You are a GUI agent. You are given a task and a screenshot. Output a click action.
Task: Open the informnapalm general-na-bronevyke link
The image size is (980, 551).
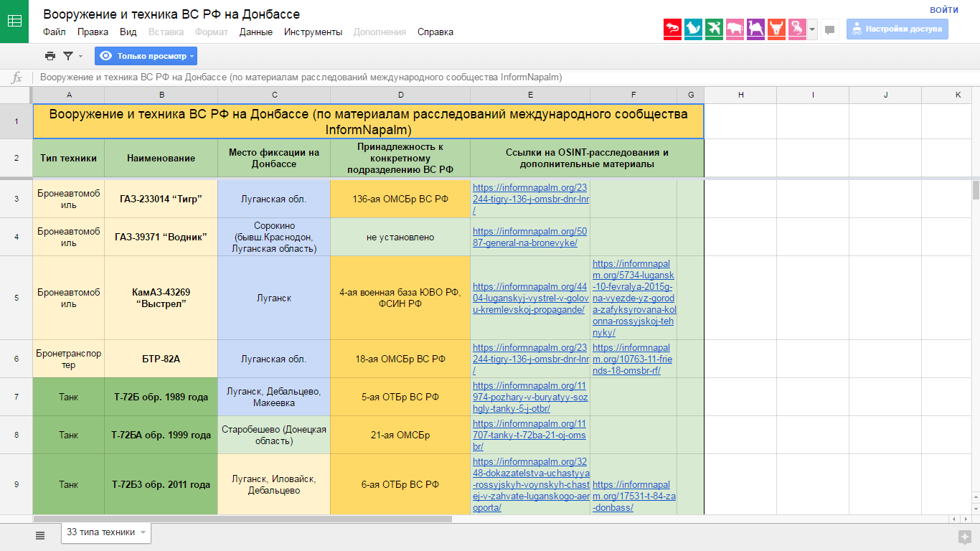529,237
